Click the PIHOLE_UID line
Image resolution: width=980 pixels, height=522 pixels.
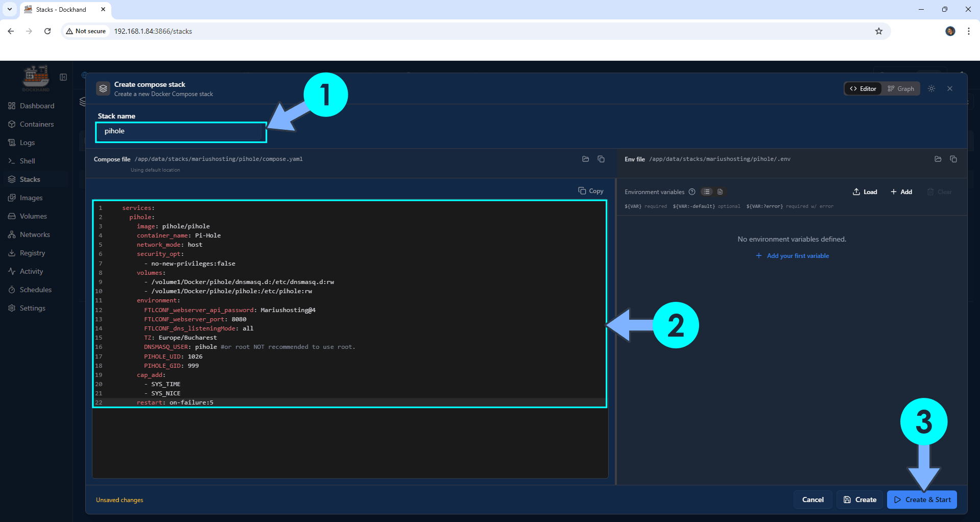(x=173, y=357)
